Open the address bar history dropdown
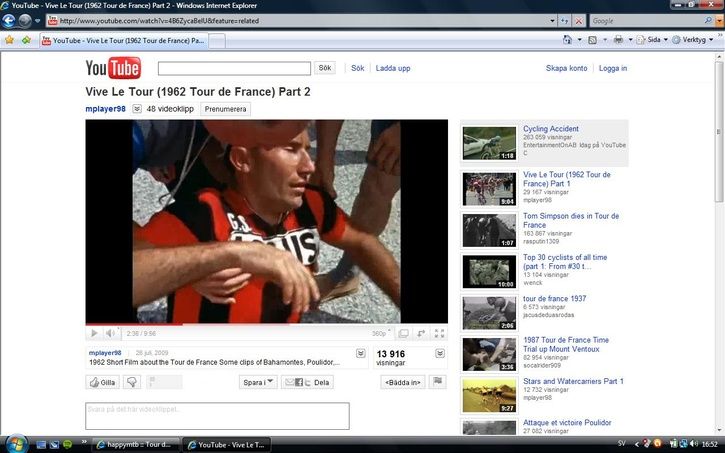 pyautogui.click(x=552, y=21)
